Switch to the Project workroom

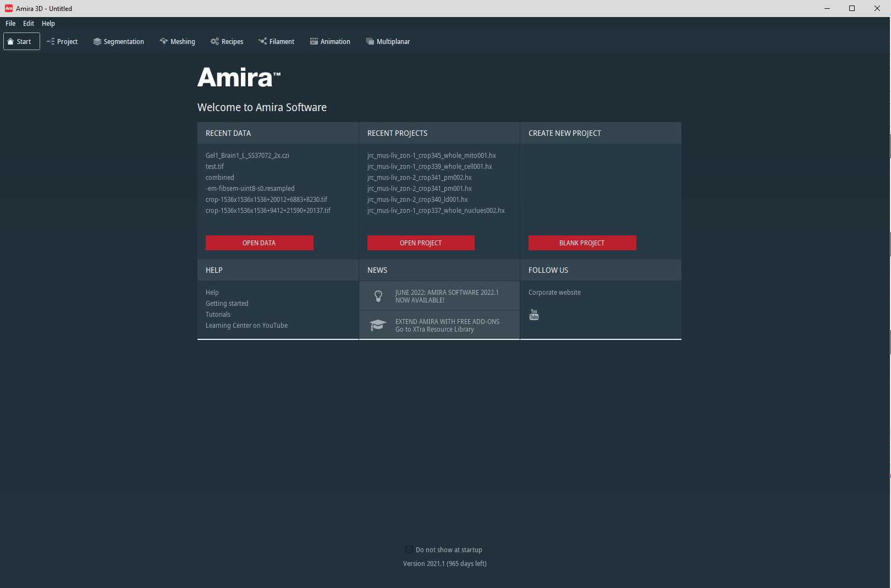click(x=62, y=41)
